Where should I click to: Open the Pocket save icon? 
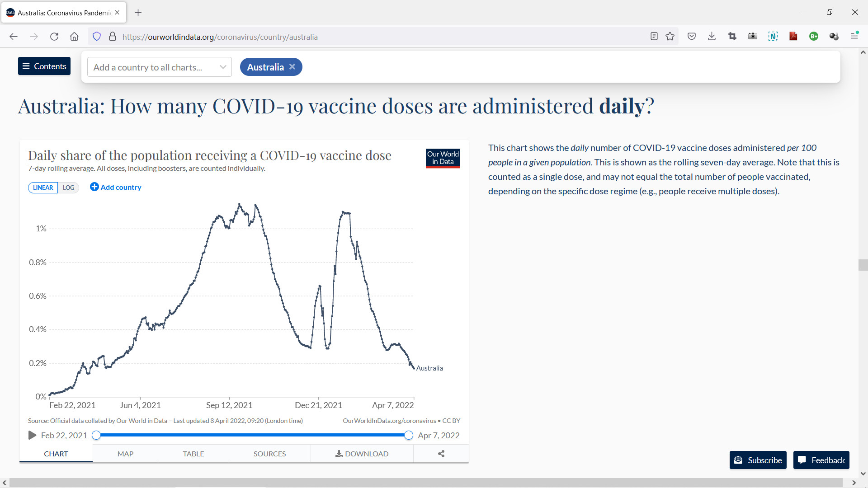point(691,37)
